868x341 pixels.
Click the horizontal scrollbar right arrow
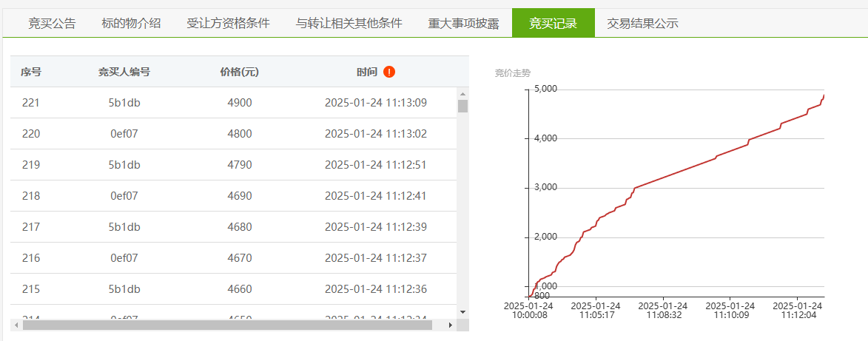[x=451, y=325]
